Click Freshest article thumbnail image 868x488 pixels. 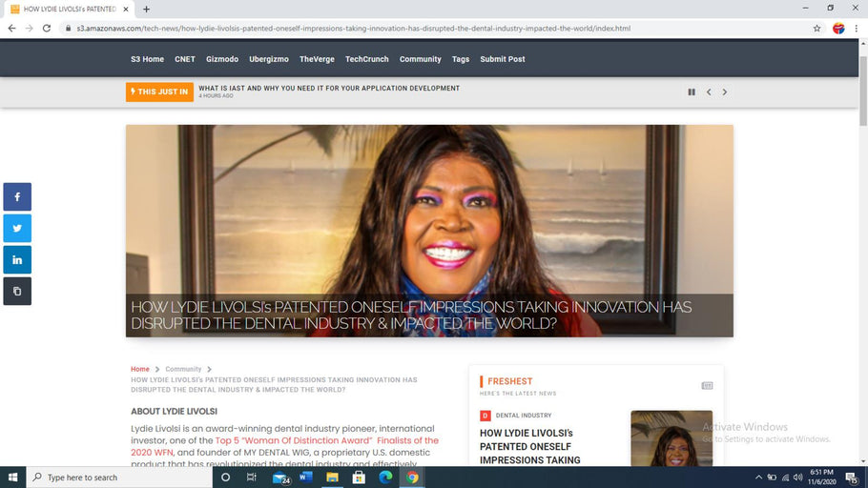672,438
